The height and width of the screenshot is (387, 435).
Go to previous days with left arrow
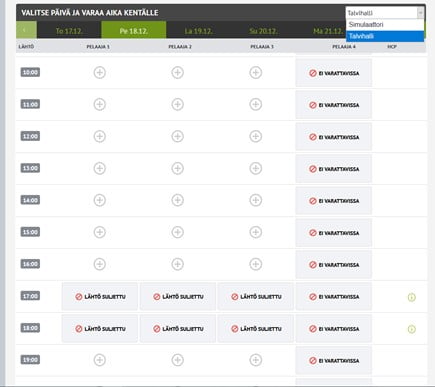click(x=26, y=30)
